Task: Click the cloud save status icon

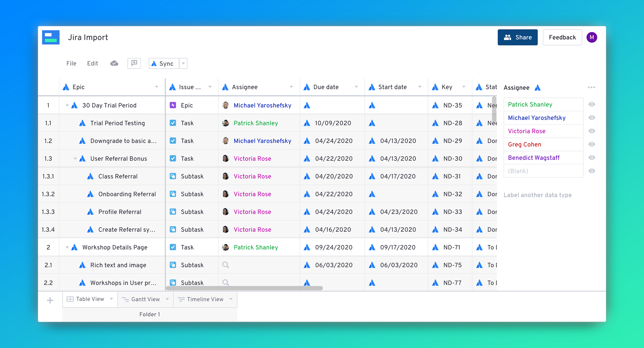Action: (114, 63)
